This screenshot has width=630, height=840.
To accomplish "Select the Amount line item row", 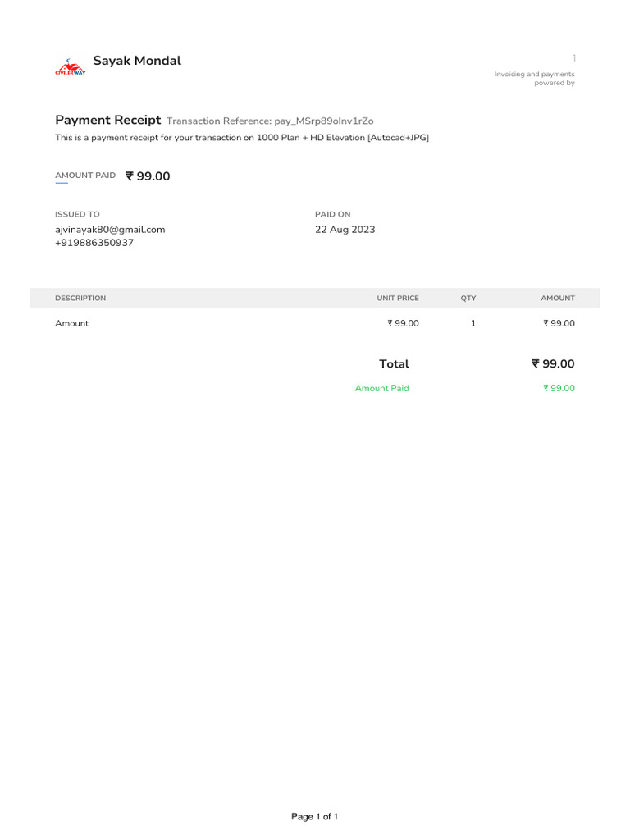I will click(x=315, y=323).
